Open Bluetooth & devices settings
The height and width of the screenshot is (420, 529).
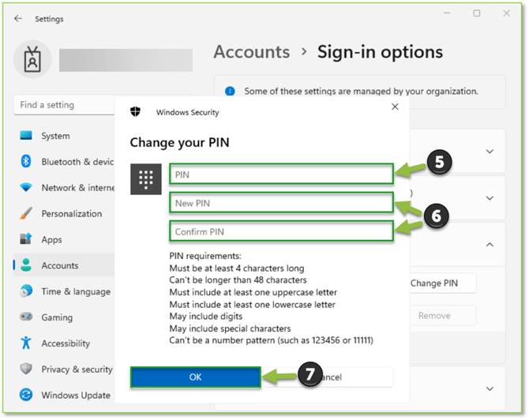77,162
